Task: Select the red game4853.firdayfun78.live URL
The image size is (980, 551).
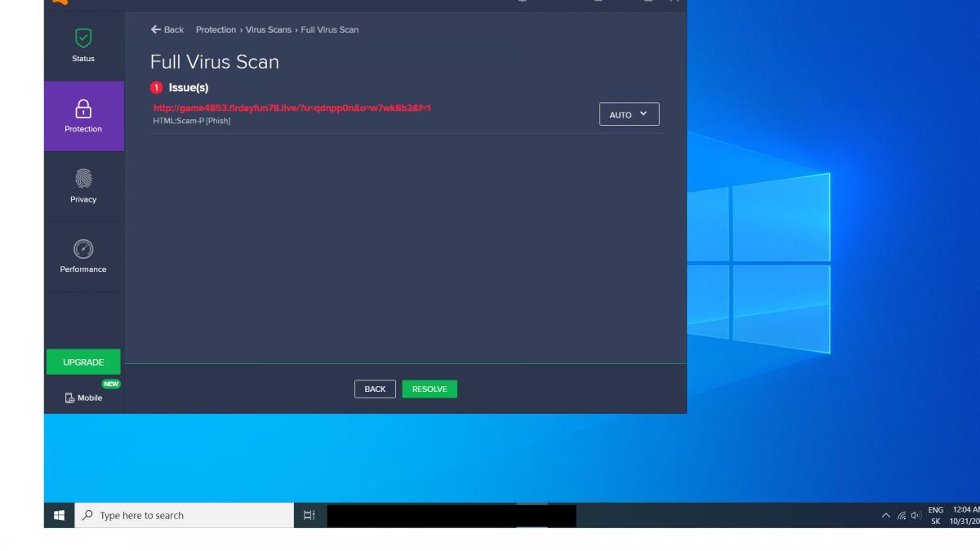Action: point(292,108)
